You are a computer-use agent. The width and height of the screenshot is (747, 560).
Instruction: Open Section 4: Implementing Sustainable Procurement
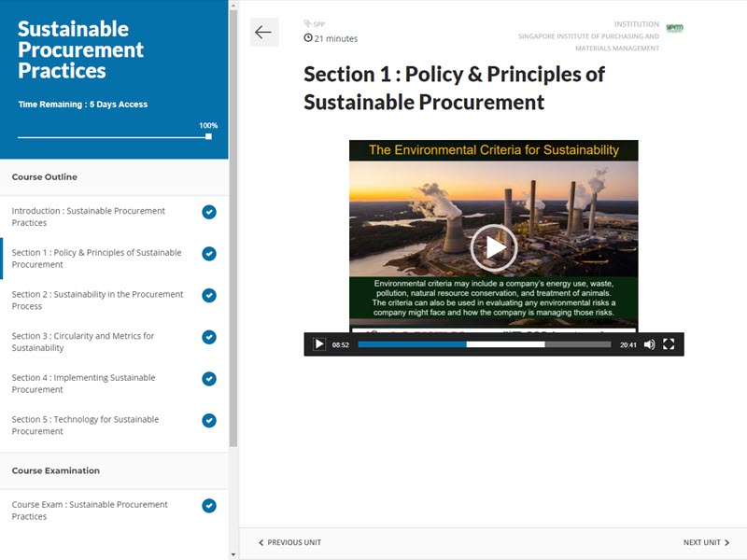(83, 384)
